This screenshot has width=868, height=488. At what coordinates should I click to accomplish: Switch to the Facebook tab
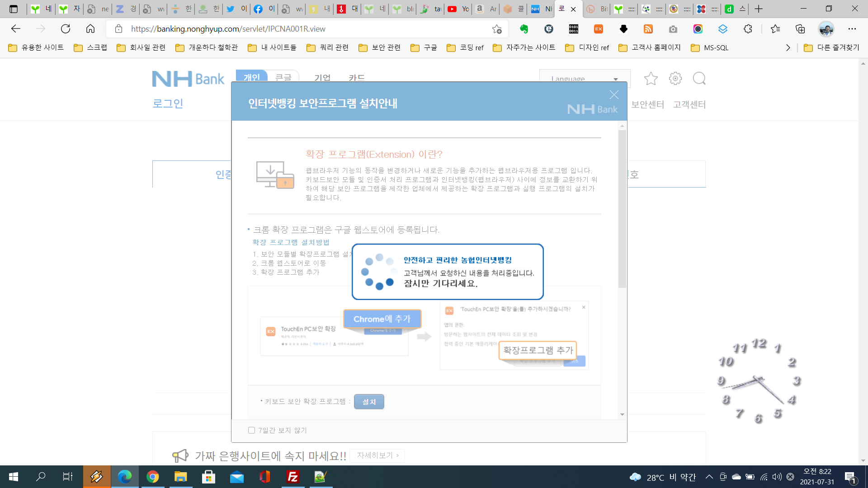point(264,9)
